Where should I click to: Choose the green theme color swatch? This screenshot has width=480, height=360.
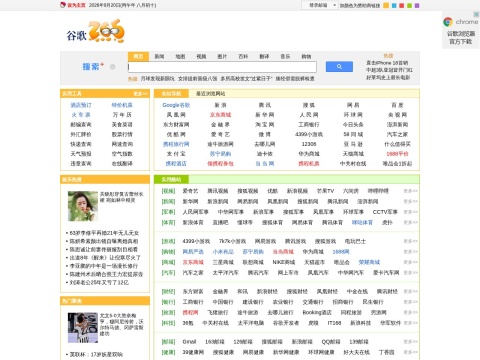409,5
